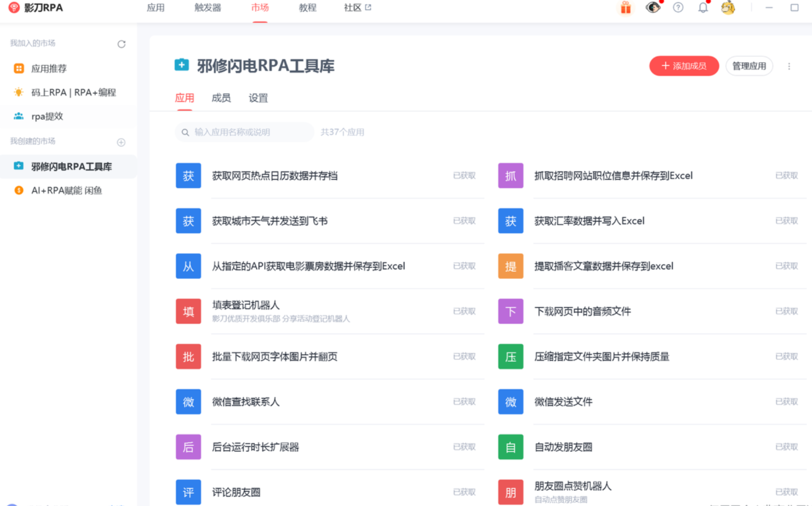This screenshot has width=812, height=506.
Task: Click the app name search field
Action: pyautogui.click(x=245, y=132)
